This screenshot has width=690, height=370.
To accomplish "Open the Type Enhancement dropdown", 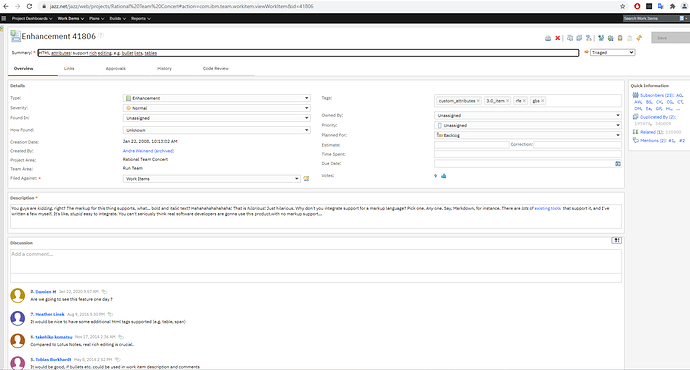I will (x=217, y=98).
